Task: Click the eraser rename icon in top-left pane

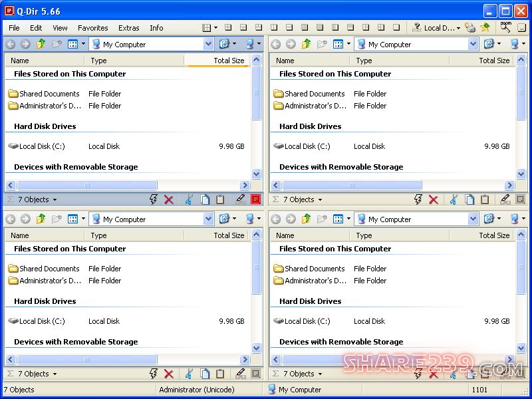Action: point(241,199)
